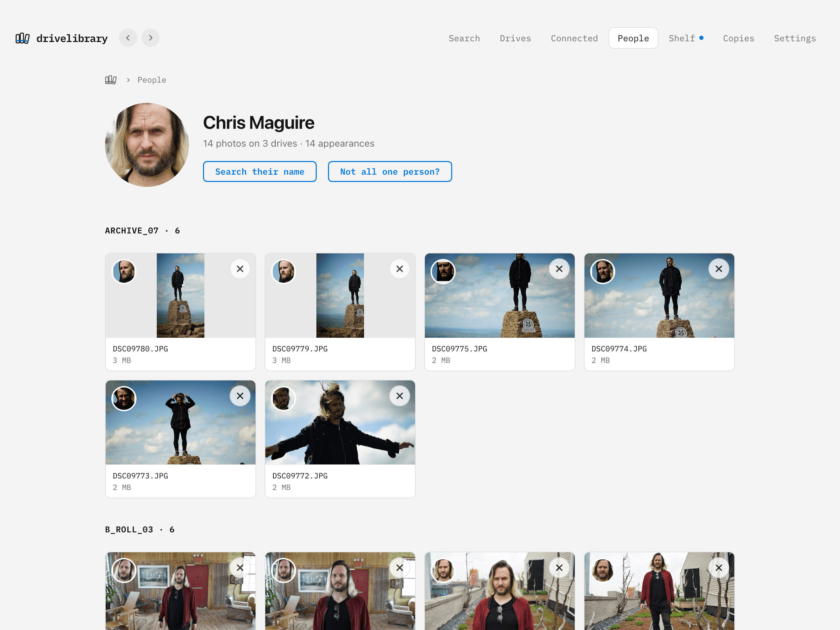
Task: Open the DSC09772.JPG photo thumbnail
Action: click(x=340, y=422)
